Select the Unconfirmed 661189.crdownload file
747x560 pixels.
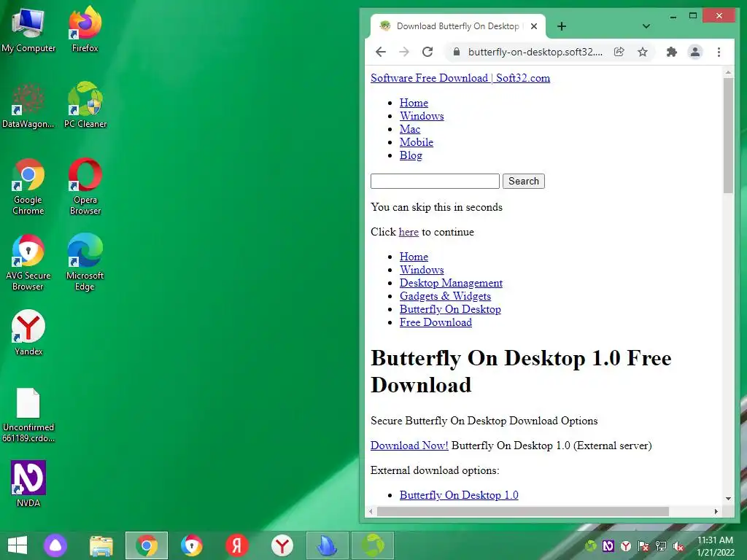(x=28, y=415)
